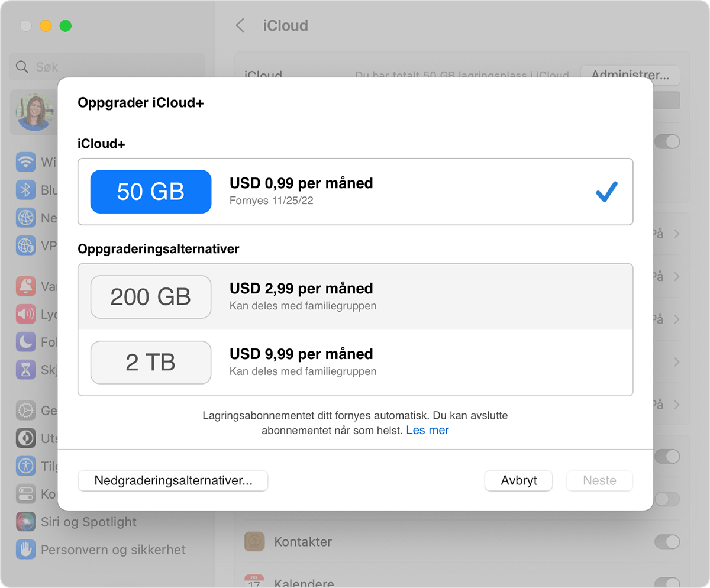Open Personvern og sikkerhet settings

click(112, 550)
